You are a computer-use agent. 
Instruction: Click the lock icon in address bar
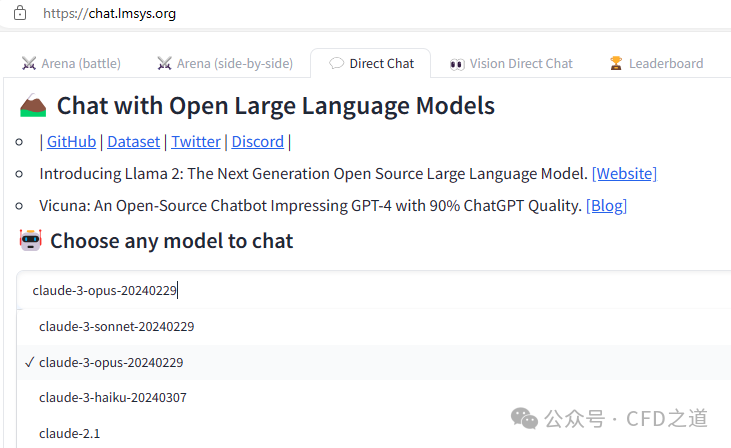tap(20, 15)
